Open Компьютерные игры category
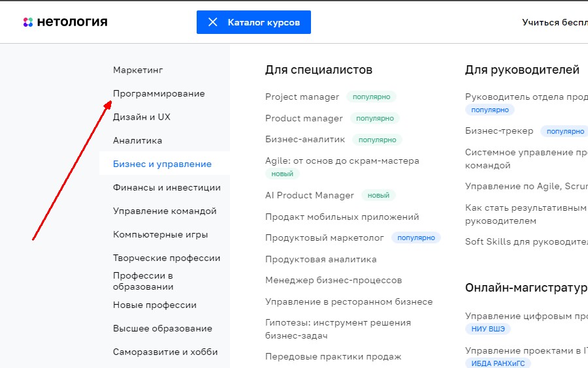Viewport: 588px width, 368px height. coord(161,235)
